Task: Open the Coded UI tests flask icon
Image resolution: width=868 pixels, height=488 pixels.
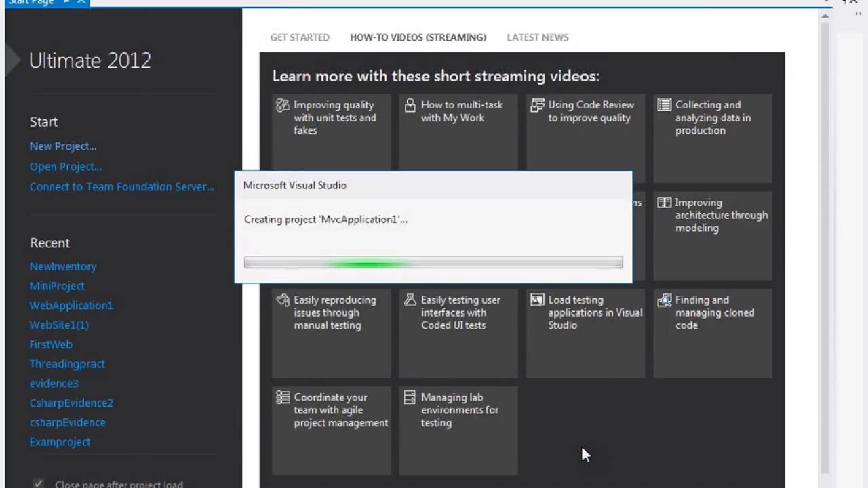Action: point(410,300)
